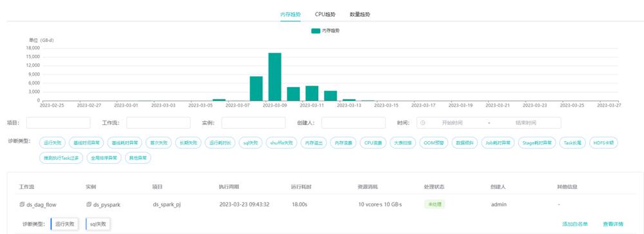
Task: Toggle the 内存趋势 legend swatch
Action: click(316, 31)
